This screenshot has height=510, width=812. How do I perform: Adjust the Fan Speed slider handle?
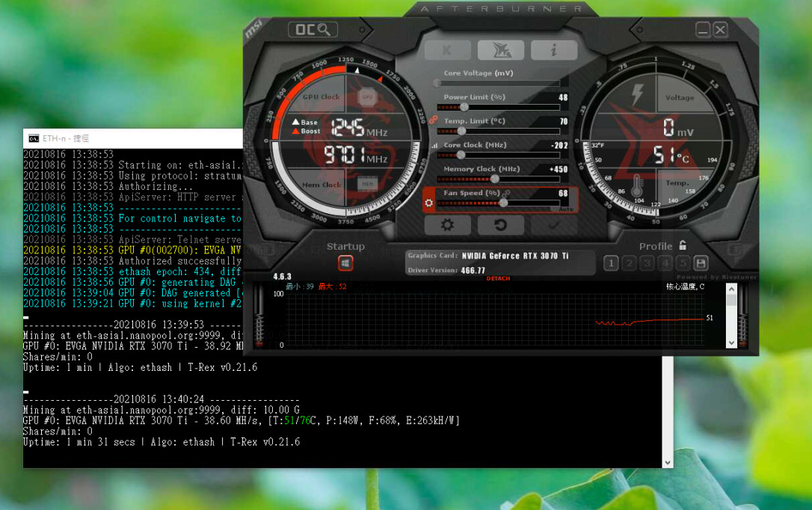[x=503, y=203]
